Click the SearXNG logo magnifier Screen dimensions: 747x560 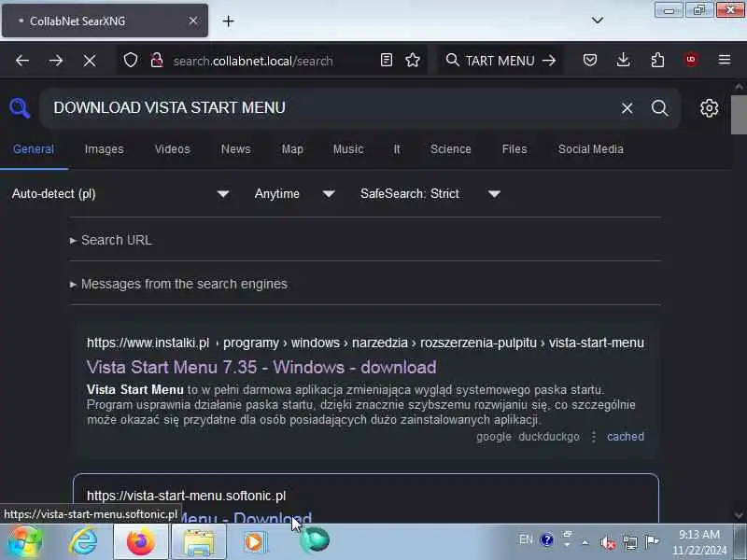(x=20, y=108)
